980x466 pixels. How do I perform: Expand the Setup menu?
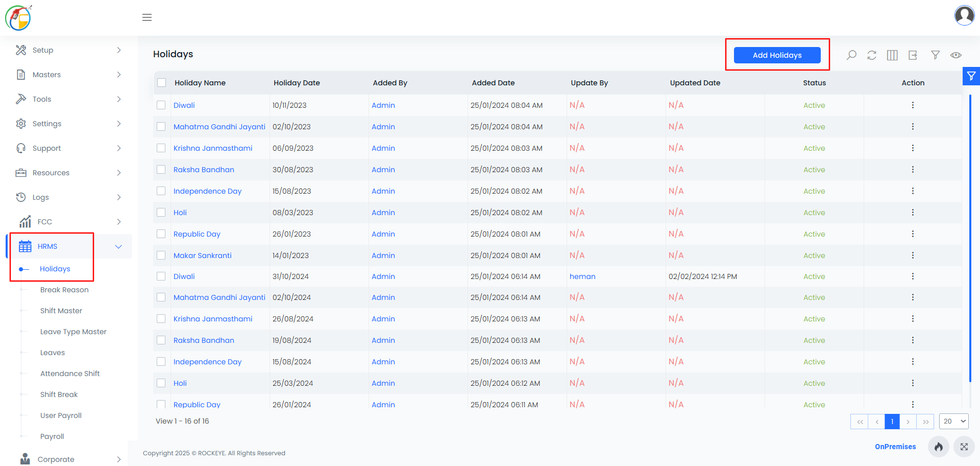click(x=69, y=50)
